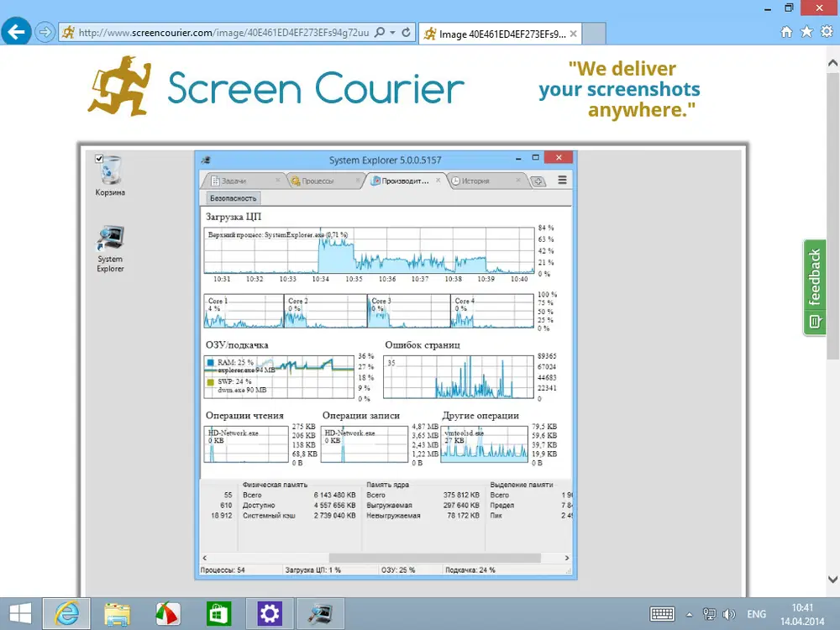Open the Settings gear app on the taskbar
Viewport: 840px width, 630px height.
(269, 613)
